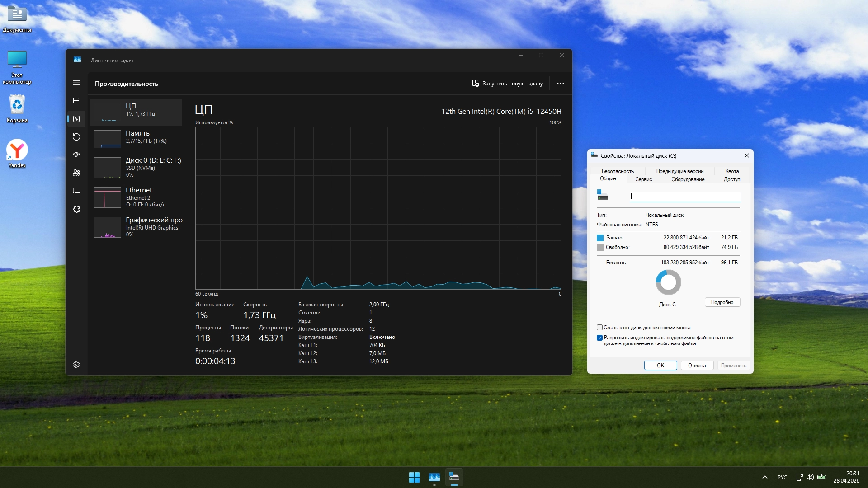Open the three-dots more options menu
Screen dimensions: 868x488
coord(560,84)
